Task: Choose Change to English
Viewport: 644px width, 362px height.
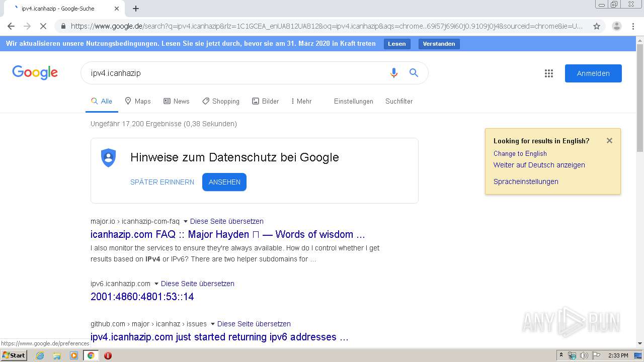Action: [520, 153]
